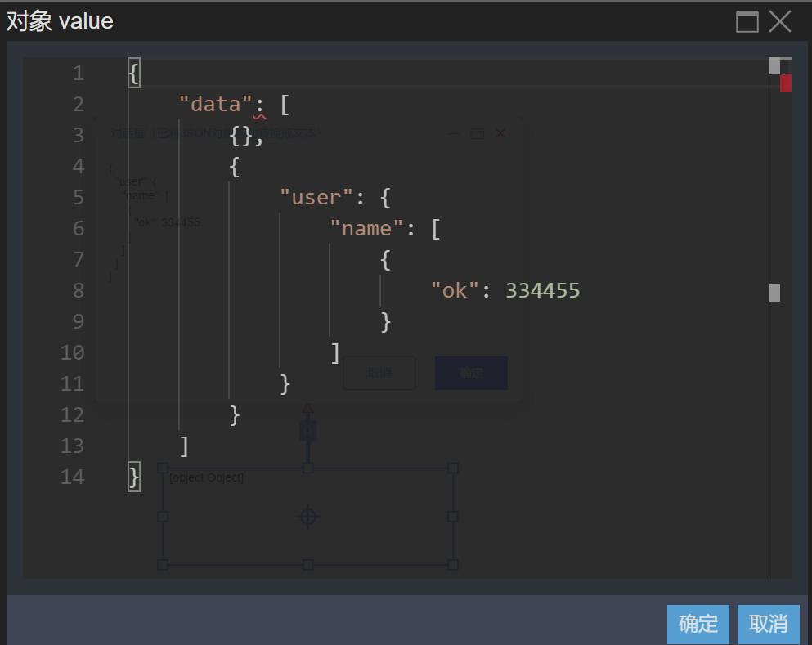812x645 pixels.
Task: Click the value 334455
Action: (x=543, y=290)
